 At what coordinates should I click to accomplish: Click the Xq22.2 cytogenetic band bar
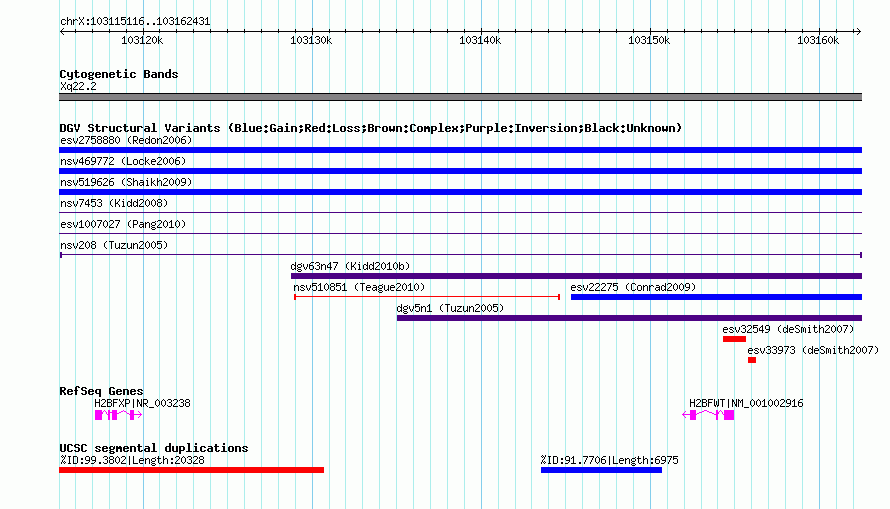[x=460, y=97]
